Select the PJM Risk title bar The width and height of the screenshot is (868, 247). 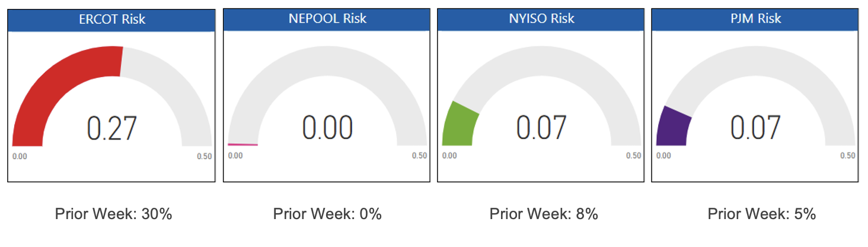click(754, 19)
